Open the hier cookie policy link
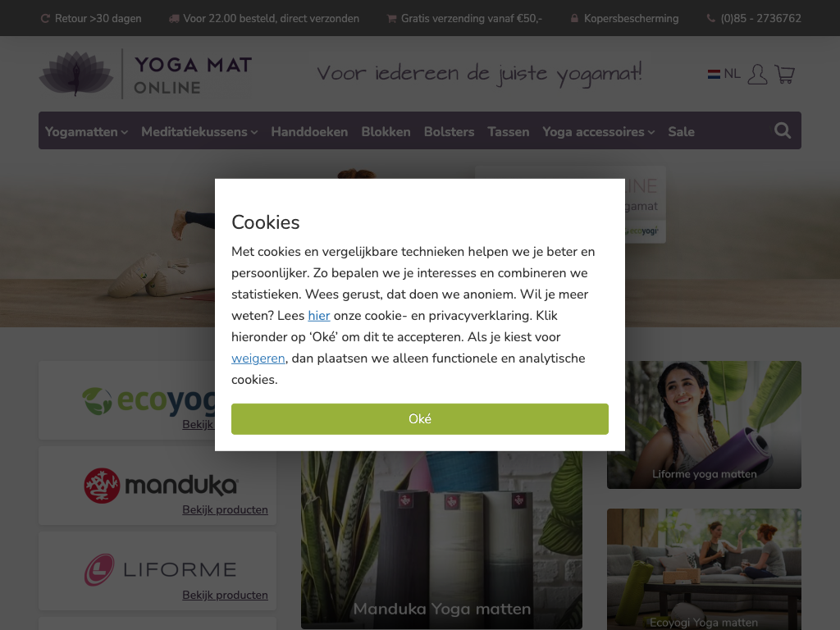This screenshot has width=840, height=630. coord(319,316)
